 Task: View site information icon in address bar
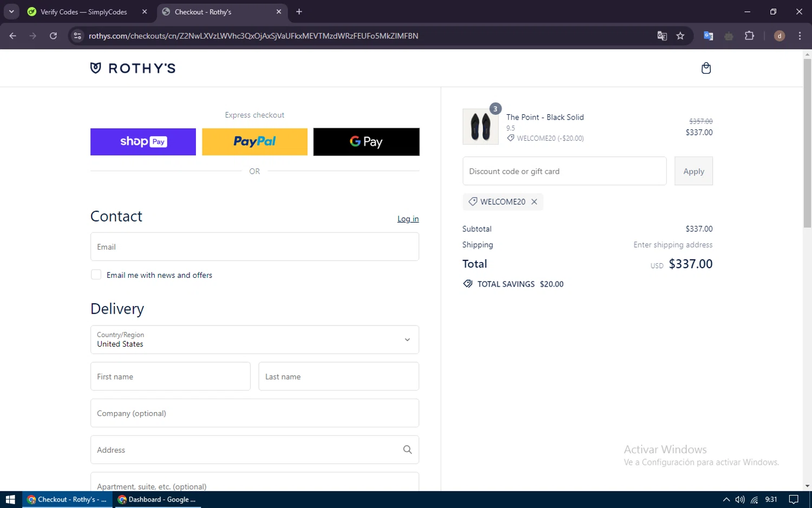[77, 36]
